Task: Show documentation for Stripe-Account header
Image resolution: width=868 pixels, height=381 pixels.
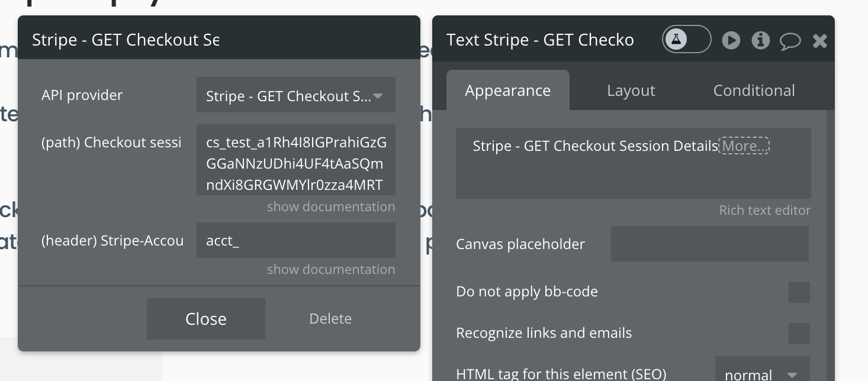Action: 330,269
